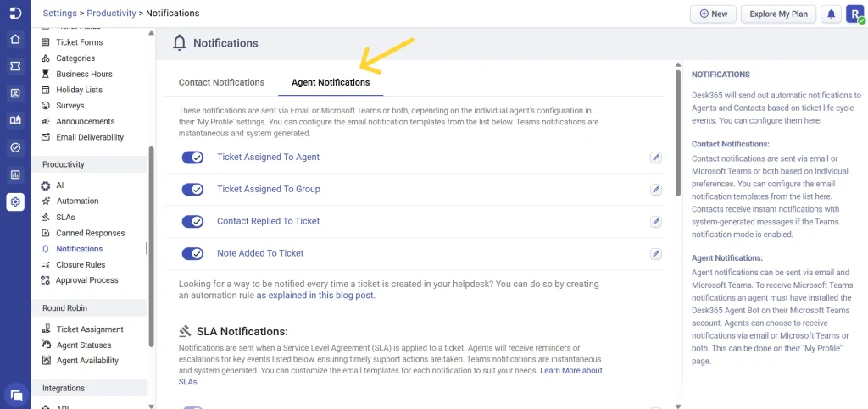Edit the Ticket Assigned To Agent template
Viewport: 868px width, 409px height.
click(656, 158)
